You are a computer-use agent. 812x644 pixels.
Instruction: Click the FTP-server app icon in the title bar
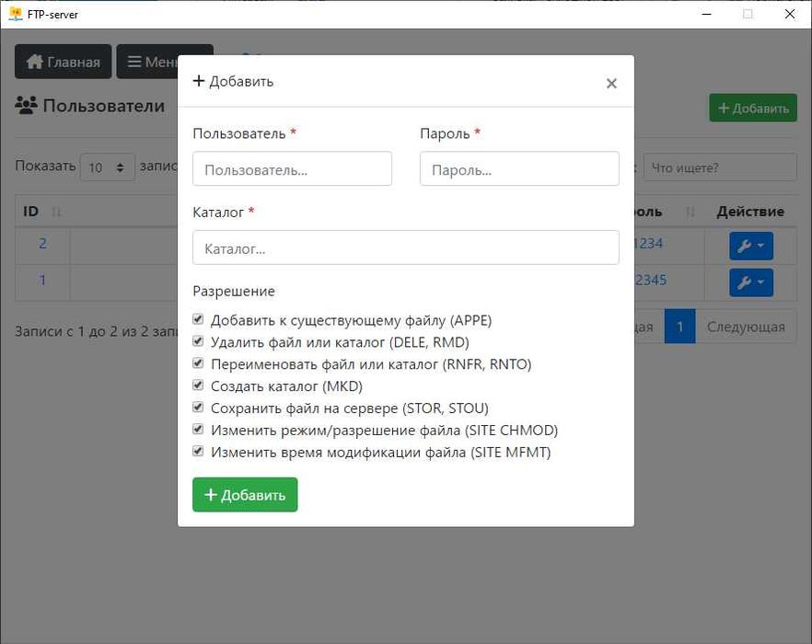pos(15,14)
